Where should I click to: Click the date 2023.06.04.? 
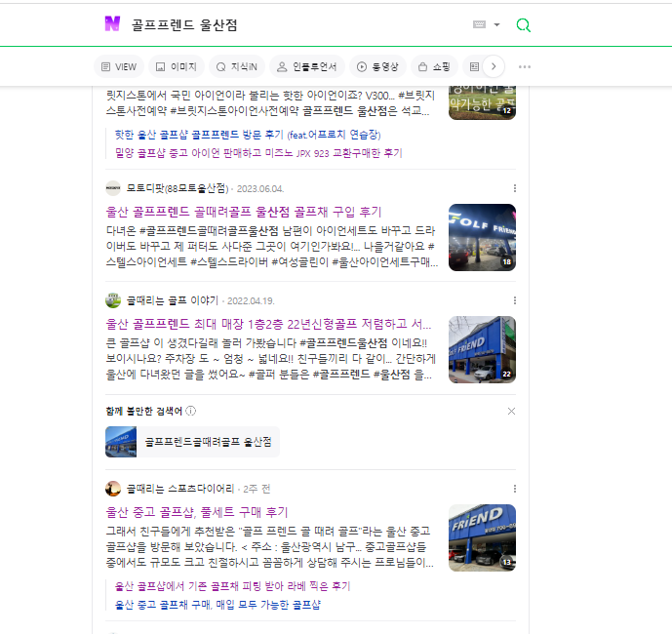(260, 189)
